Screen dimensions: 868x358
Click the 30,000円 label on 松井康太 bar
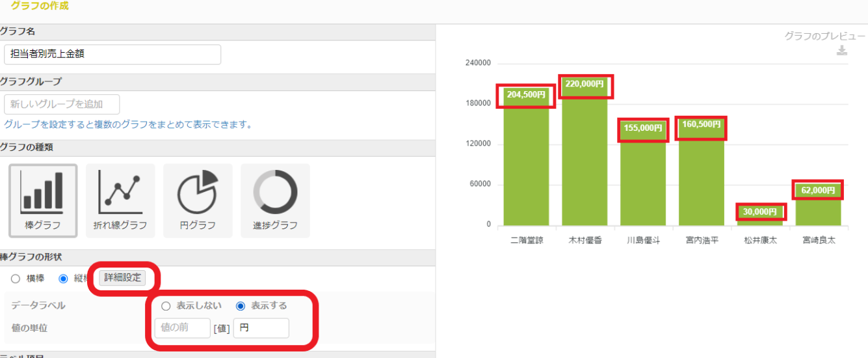(x=760, y=212)
